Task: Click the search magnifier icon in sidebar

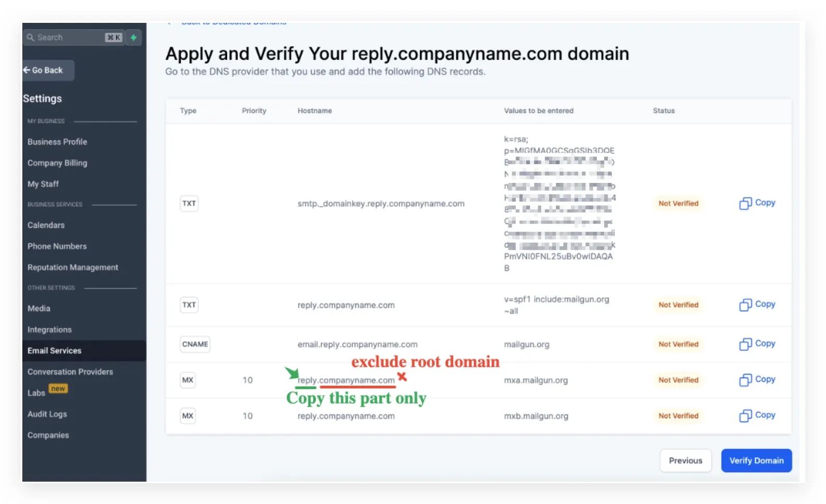Action: (31, 37)
